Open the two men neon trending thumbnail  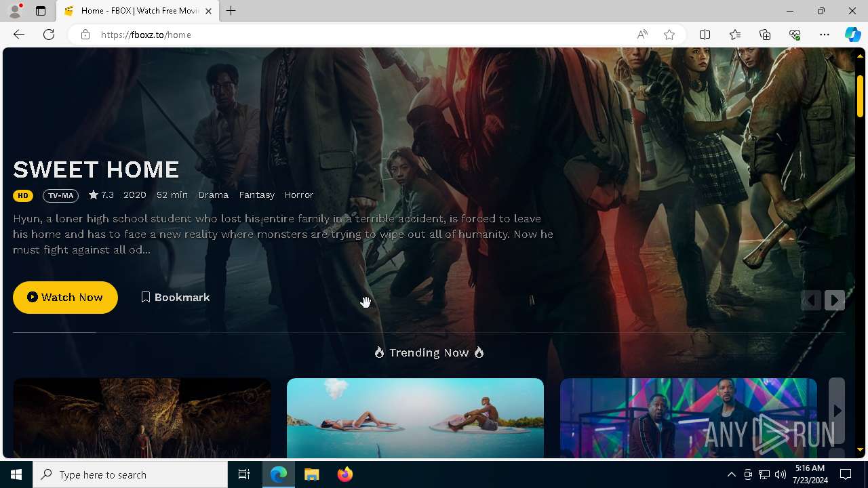pyautogui.click(x=688, y=418)
